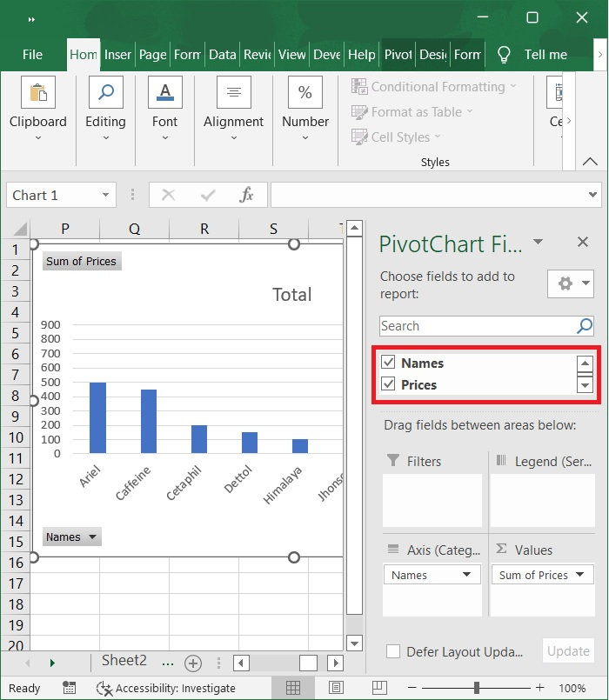Switch to the Help tab
The width and height of the screenshot is (609, 700).
[361, 55]
